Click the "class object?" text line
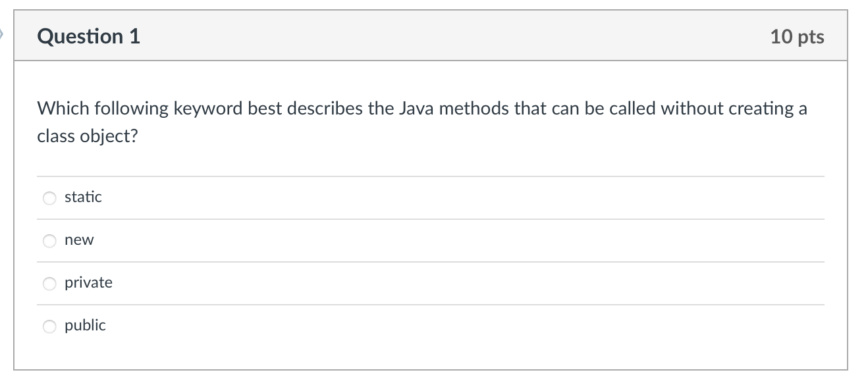This screenshot has height=387, width=868. click(x=88, y=137)
